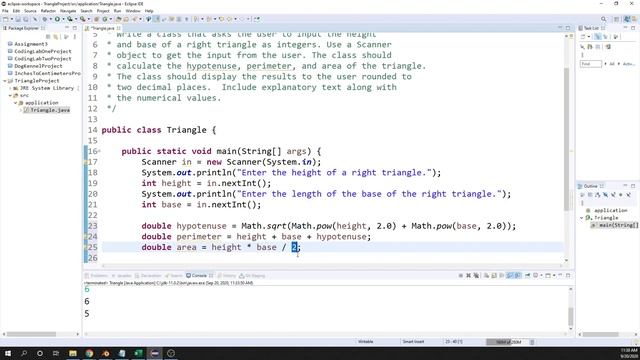Open Package Explorer view menu dots
This screenshot has height=360, width=640.
[x=75, y=37]
